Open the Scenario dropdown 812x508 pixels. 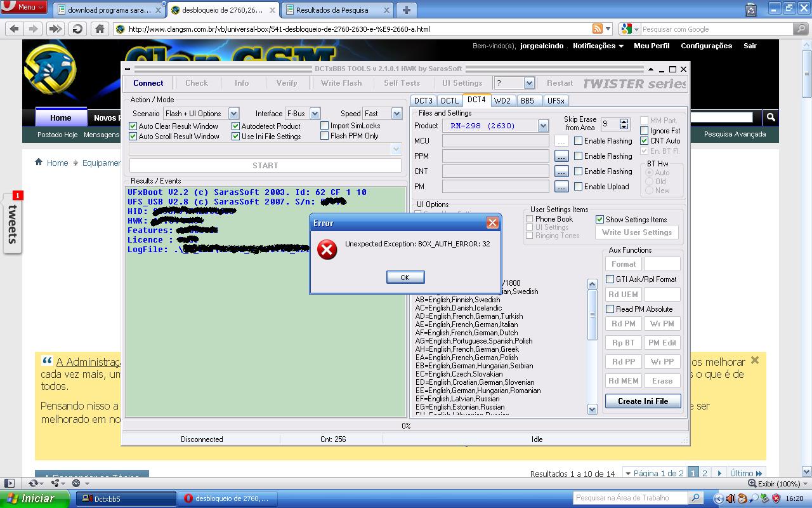[x=233, y=114]
